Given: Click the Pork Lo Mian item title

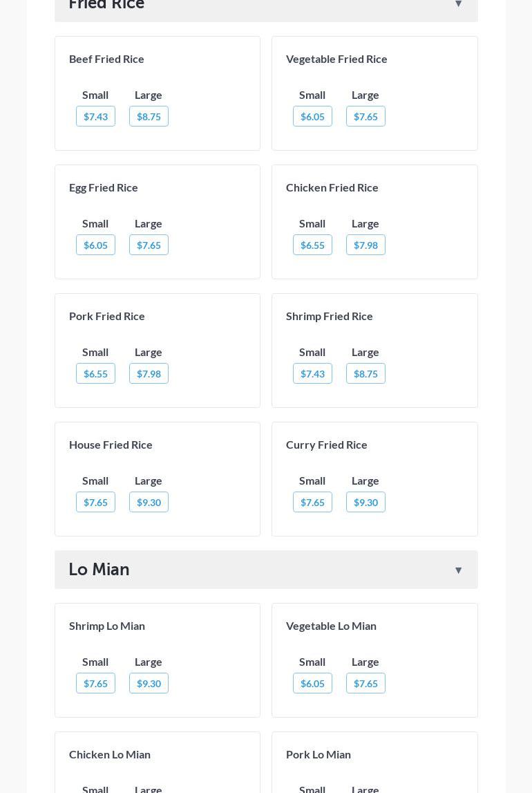Looking at the screenshot, I should tap(319, 754).
